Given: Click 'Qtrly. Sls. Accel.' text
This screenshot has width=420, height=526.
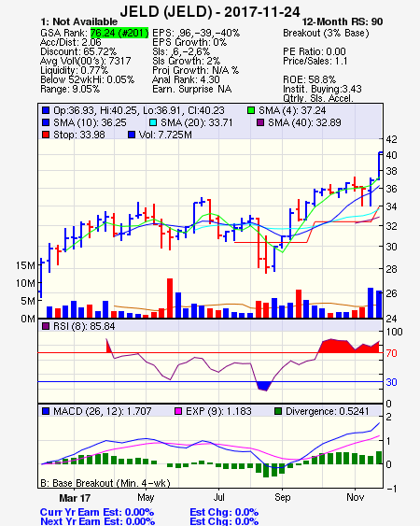Looking at the screenshot, I should pyautogui.click(x=318, y=98).
